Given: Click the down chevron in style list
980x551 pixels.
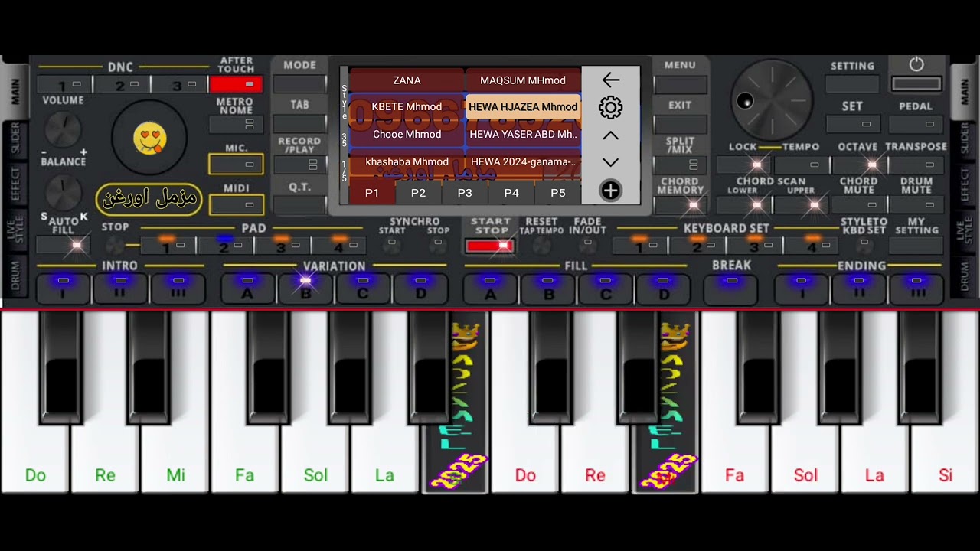Looking at the screenshot, I should [610, 162].
